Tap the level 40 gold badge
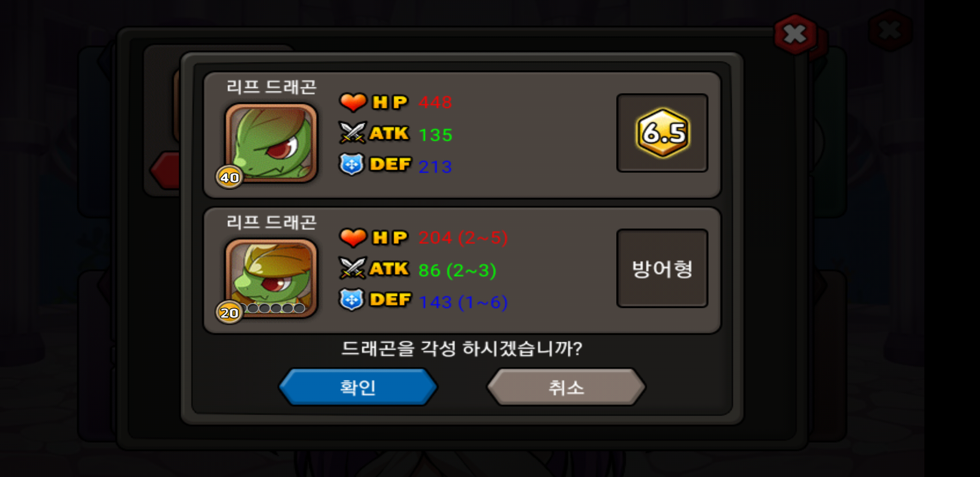The width and height of the screenshot is (980, 477). click(x=229, y=177)
